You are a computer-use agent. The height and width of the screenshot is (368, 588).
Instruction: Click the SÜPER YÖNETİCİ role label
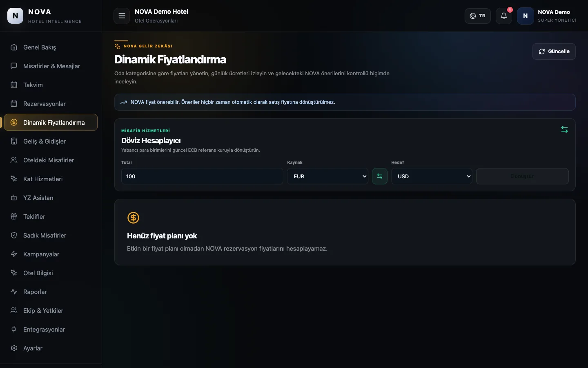557,20
